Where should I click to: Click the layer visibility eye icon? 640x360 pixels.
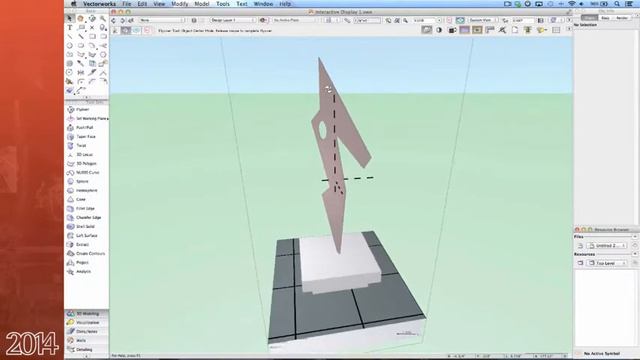tap(263, 20)
